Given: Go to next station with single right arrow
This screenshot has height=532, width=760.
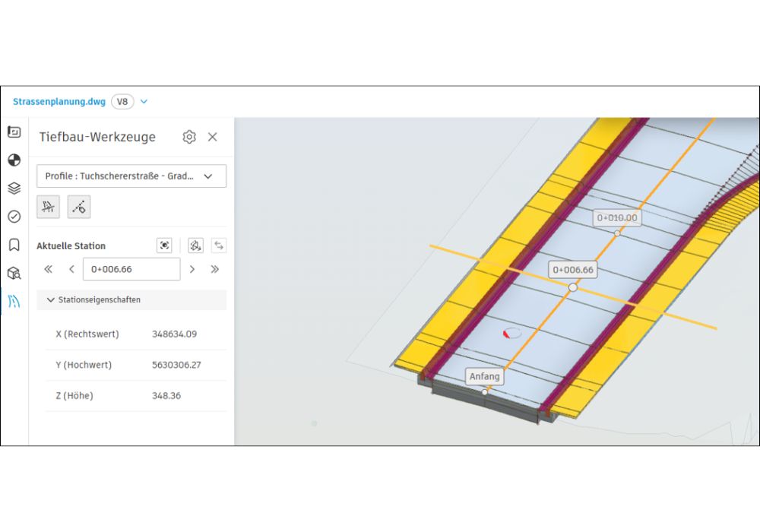Looking at the screenshot, I should (192, 269).
